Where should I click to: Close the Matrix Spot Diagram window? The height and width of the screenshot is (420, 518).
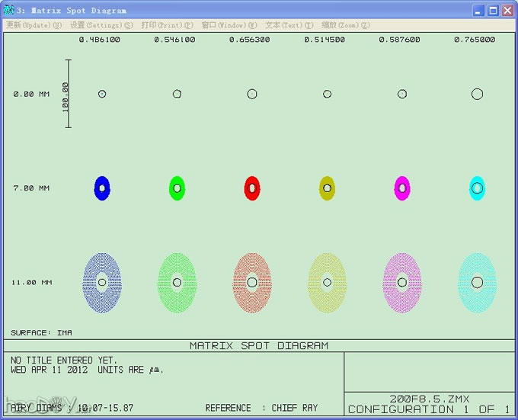[x=507, y=11]
